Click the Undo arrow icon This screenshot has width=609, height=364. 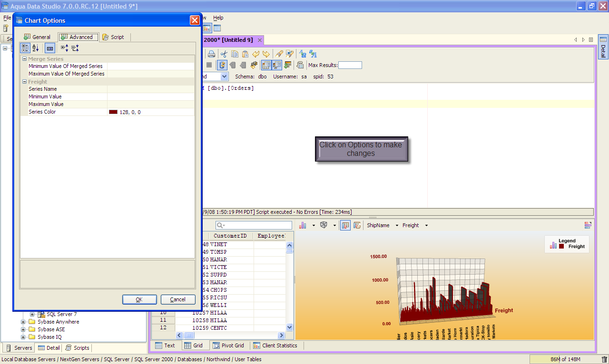pyautogui.click(x=256, y=54)
